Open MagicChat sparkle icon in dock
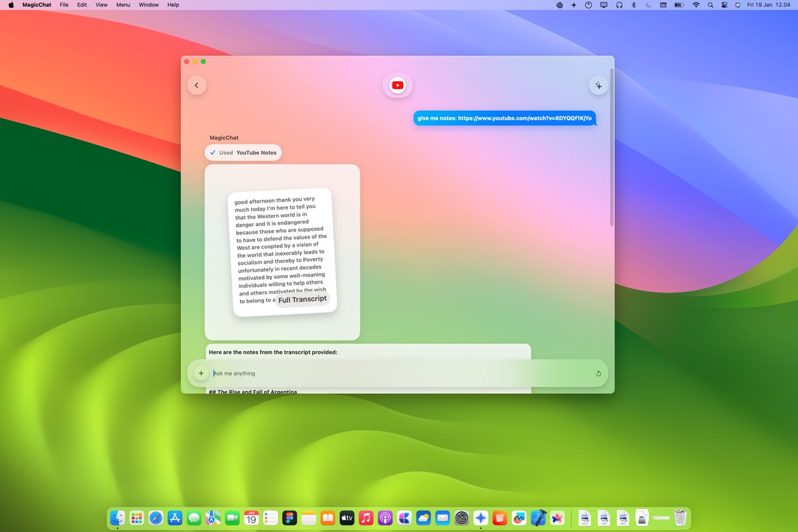798x532 pixels. point(481,518)
